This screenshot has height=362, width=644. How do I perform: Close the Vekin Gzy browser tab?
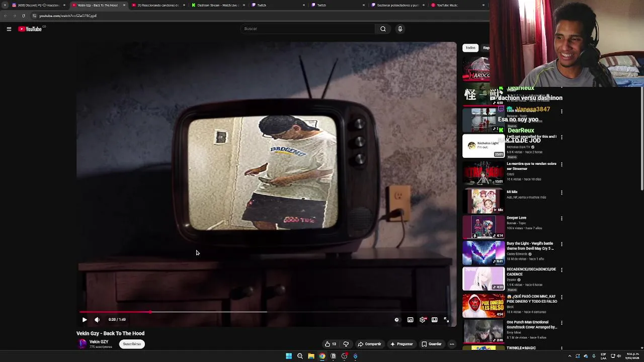124,5
